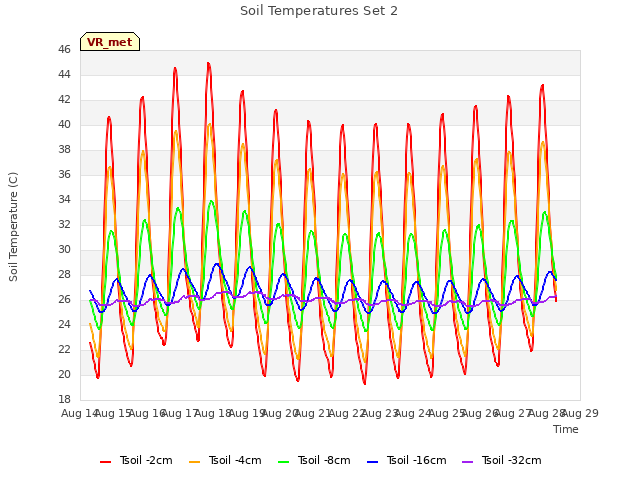This screenshot has width=640, height=480.
Task: Toggle the Tsoil -8cm legend entry
Action: [x=314, y=460]
